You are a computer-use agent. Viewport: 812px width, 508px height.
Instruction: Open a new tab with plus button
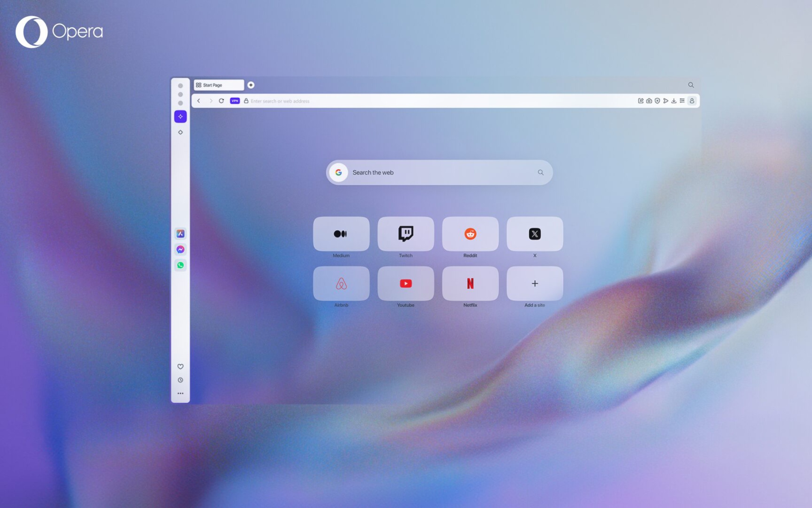[251, 85]
